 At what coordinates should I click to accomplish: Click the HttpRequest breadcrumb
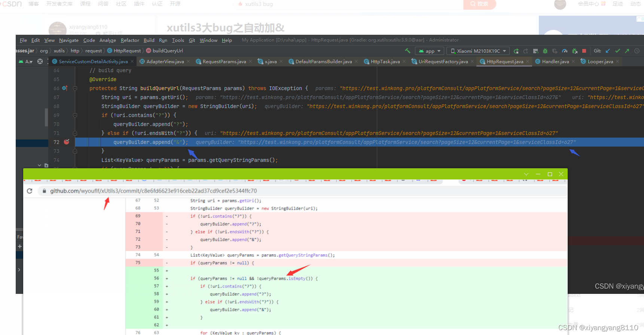124,51
